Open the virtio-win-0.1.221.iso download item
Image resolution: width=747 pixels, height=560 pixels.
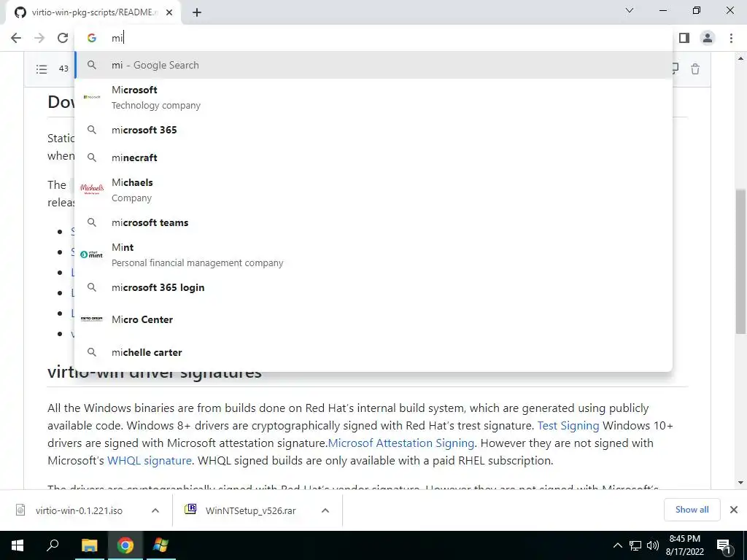click(x=79, y=510)
